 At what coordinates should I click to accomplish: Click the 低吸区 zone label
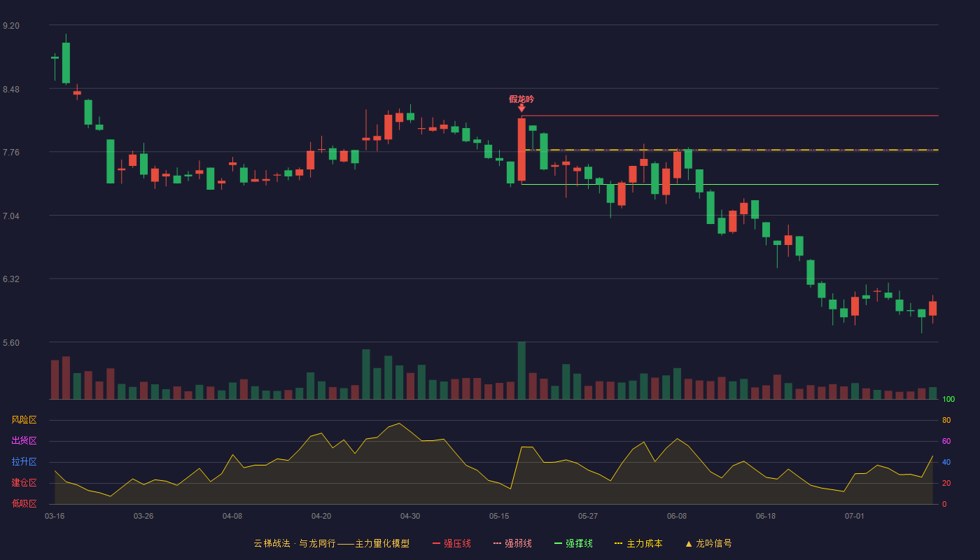pyautogui.click(x=24, y=503)
